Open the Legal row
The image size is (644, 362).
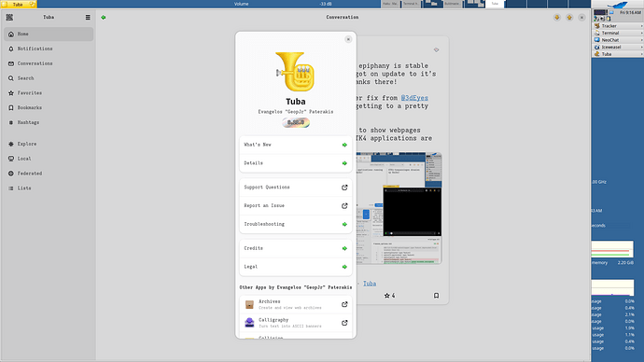pyautogui.click(x=296, y=267)
